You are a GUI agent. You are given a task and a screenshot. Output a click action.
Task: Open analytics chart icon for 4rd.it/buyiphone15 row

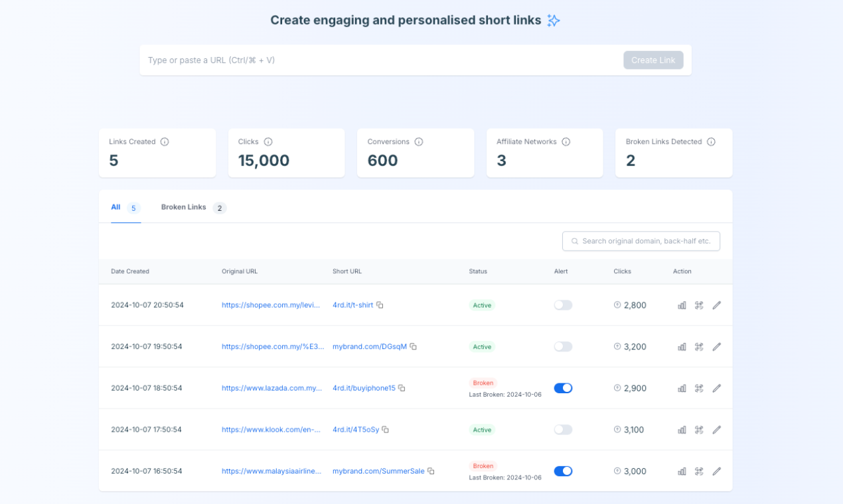coord(682,388)
